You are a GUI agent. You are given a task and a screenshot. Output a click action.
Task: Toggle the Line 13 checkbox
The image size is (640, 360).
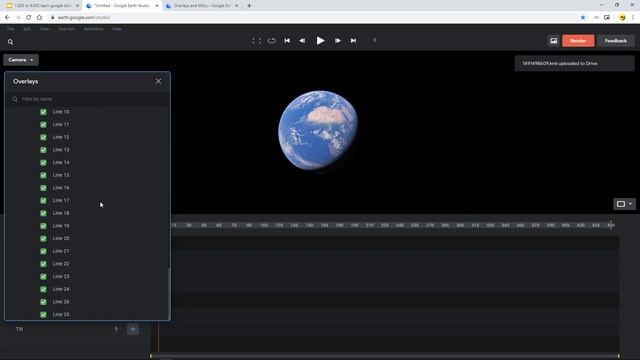pyautogui.click(x=43, y=150)
